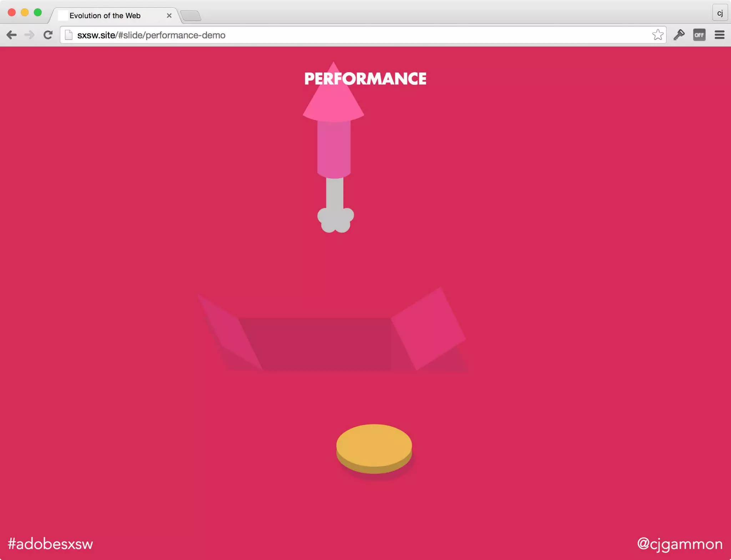Click the #adobesxsw hashtag text

tap(50, 544)
